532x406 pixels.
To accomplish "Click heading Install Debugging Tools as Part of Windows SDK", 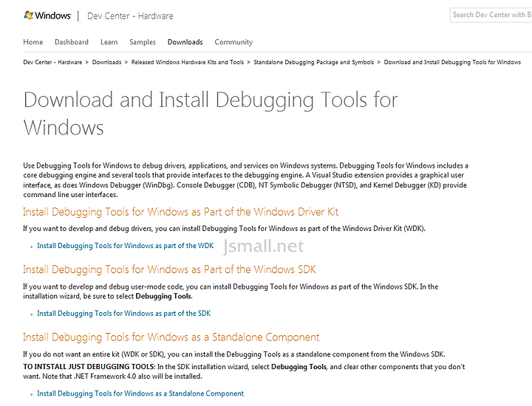I will 169,269.
